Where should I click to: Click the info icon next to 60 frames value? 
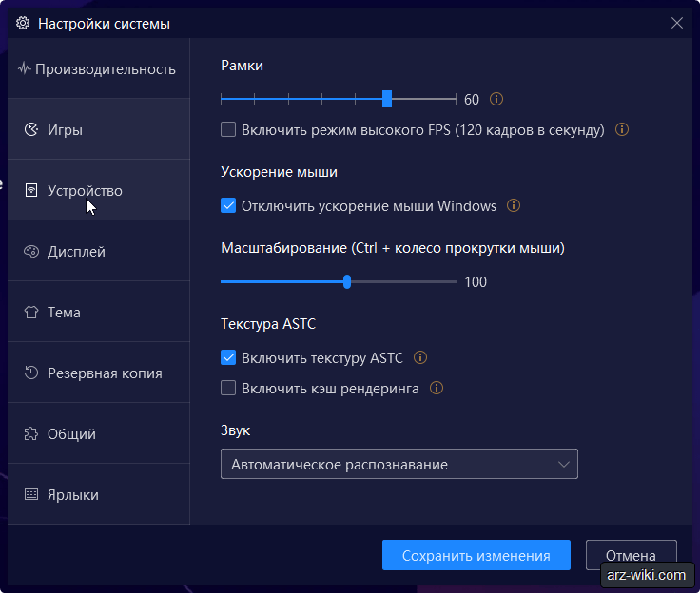coord(496,99)
